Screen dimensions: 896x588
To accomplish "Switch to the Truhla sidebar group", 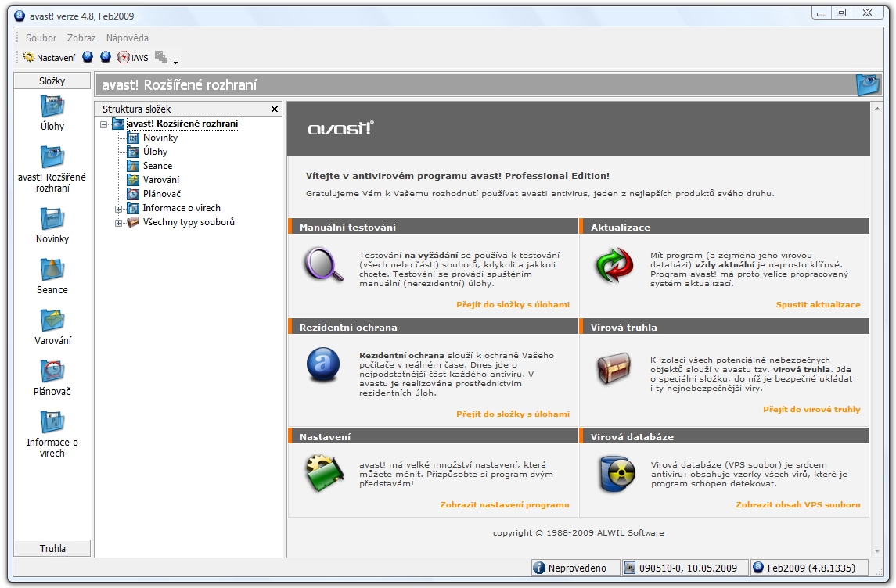I will (x=52, y=548).
